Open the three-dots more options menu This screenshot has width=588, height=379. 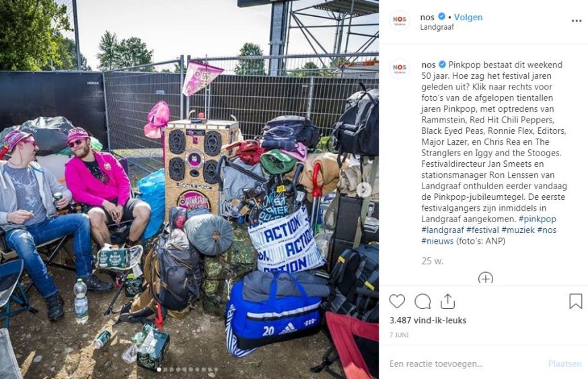[x=577, y=21]
